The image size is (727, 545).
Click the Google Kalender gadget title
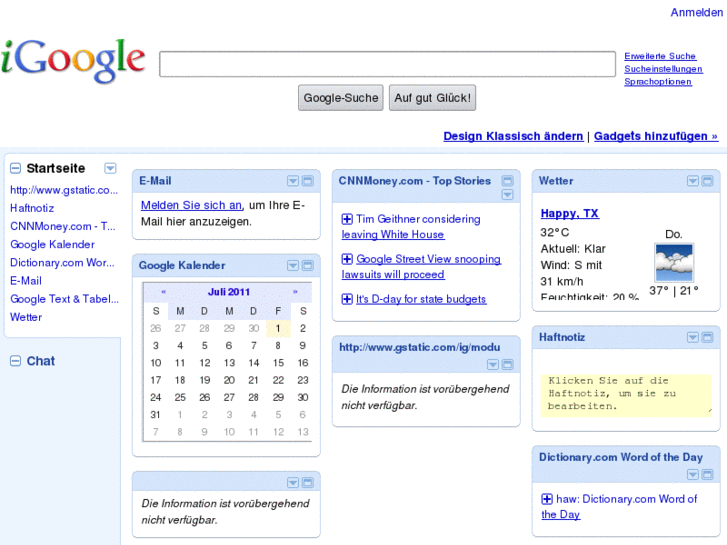click(x=182, y=265)
